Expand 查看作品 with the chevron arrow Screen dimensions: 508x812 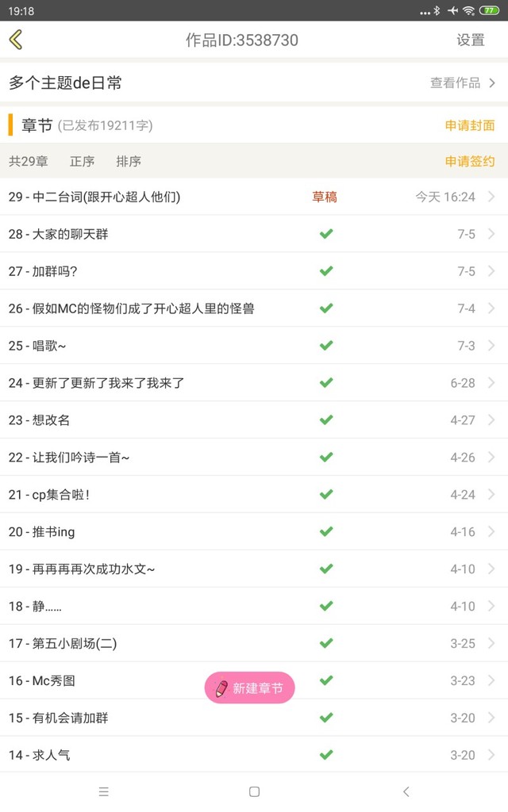click(x=492, y=82)
